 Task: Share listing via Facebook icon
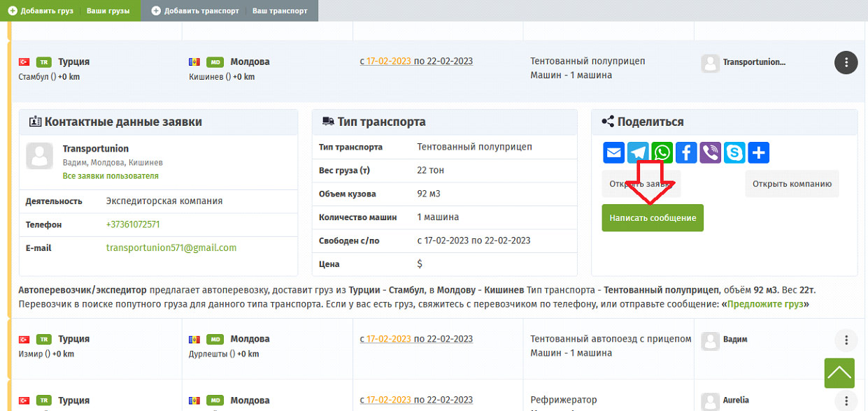tap(686, 152)
